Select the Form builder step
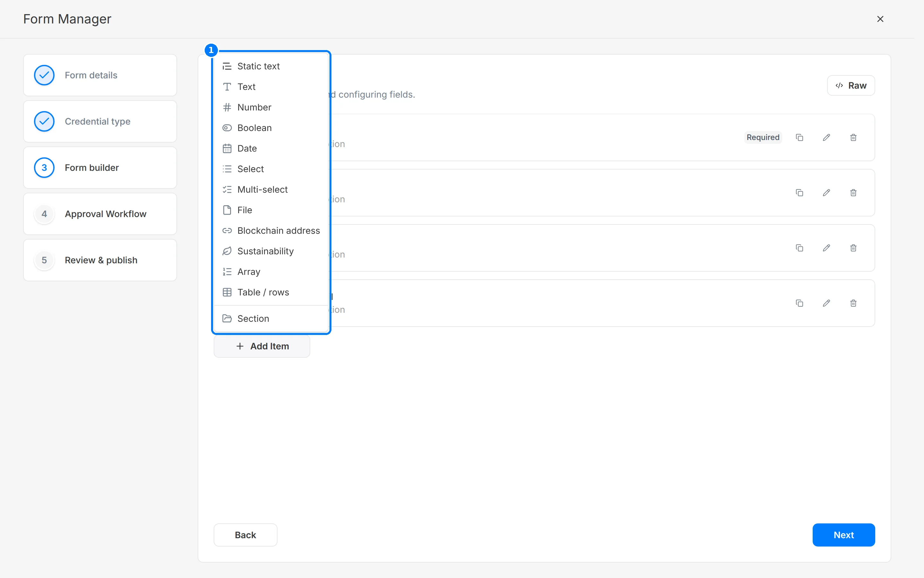The height and width of the screenshot is (578, 924). point(100,168)
